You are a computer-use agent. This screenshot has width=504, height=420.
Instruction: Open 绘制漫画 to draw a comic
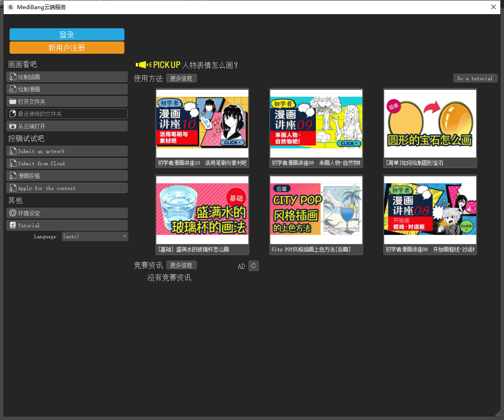[x=67, y=89]
